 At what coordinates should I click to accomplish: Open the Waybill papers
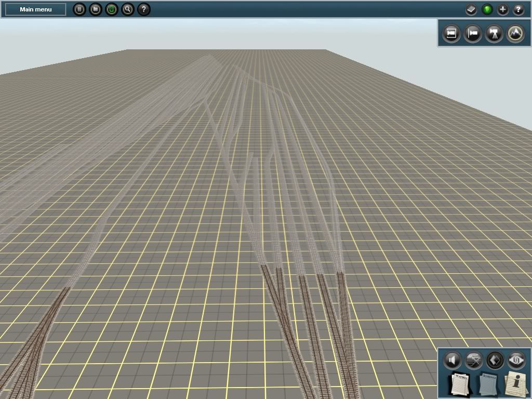tap(461, 384)
